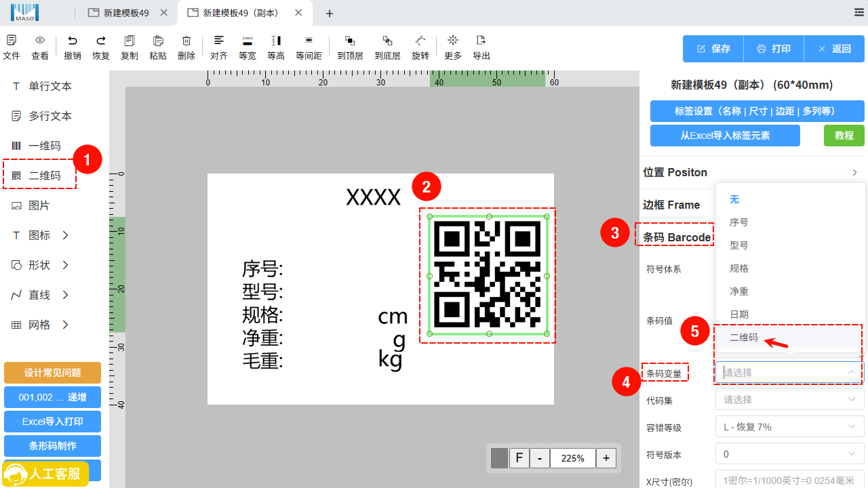This screenshot has height=488, width=868.
Task: Open 更多 more options icon
Action: pyautogui.click(x=453, y=41)
